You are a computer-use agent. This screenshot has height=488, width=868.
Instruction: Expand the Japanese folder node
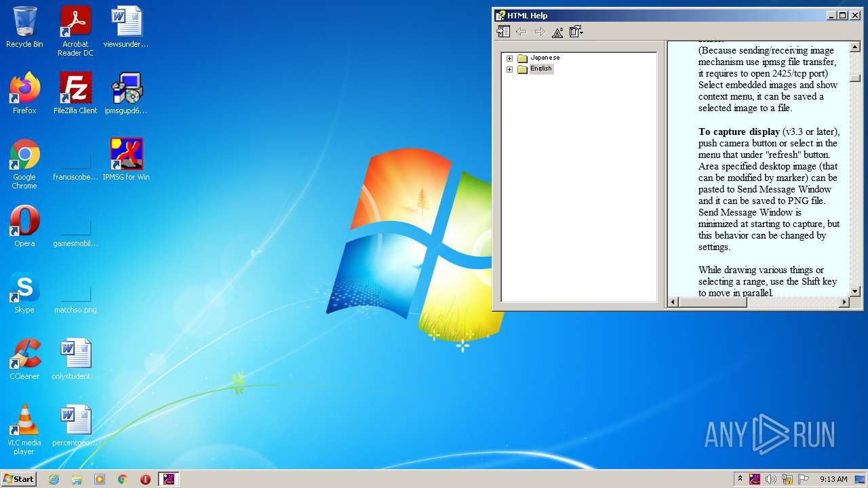click(509, 58)
